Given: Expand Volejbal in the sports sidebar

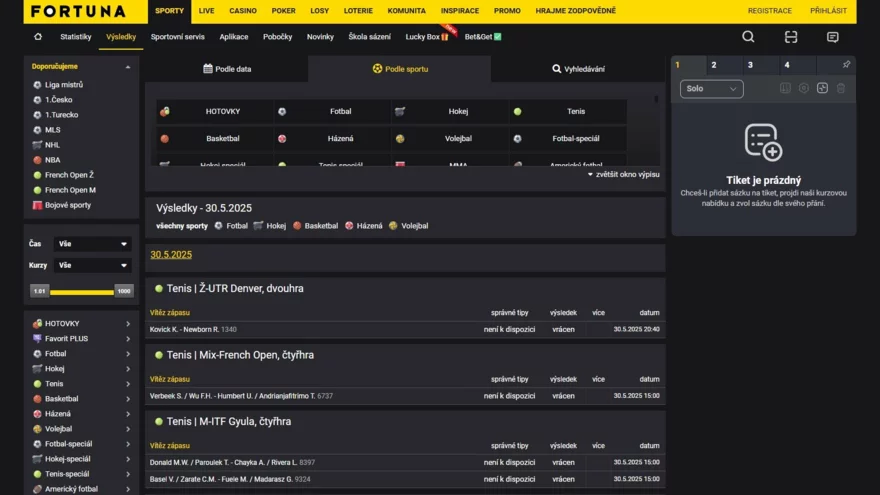Looking at the screenshot, I should point(128,429).
